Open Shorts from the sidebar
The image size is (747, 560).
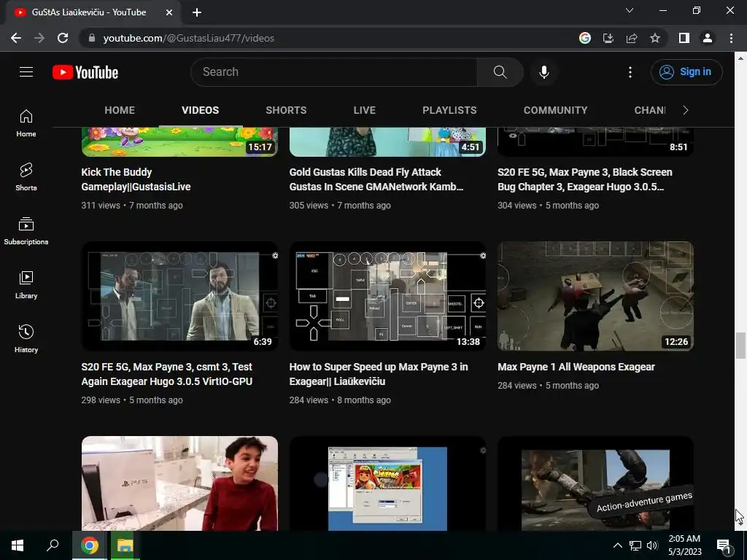click(x=26, y=177)
